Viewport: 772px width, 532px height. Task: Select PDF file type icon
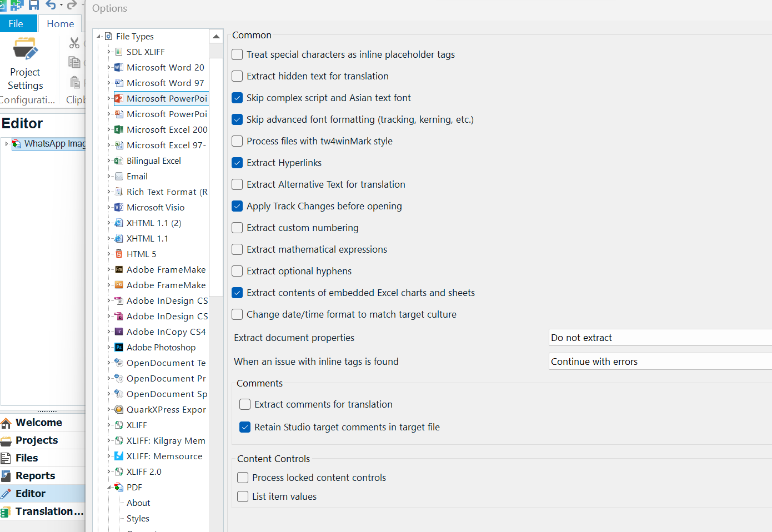tap(119, 487)
